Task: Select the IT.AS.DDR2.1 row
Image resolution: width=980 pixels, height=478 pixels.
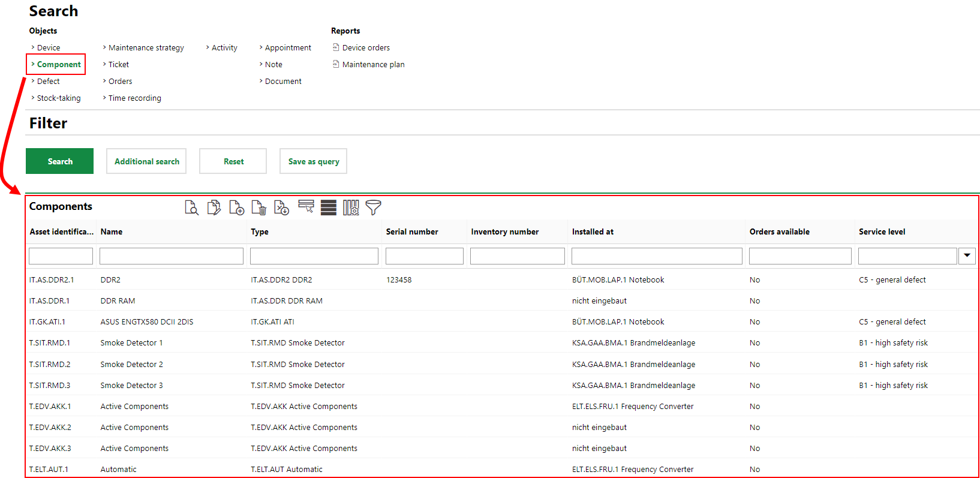Action: click(x=503, y=279)
